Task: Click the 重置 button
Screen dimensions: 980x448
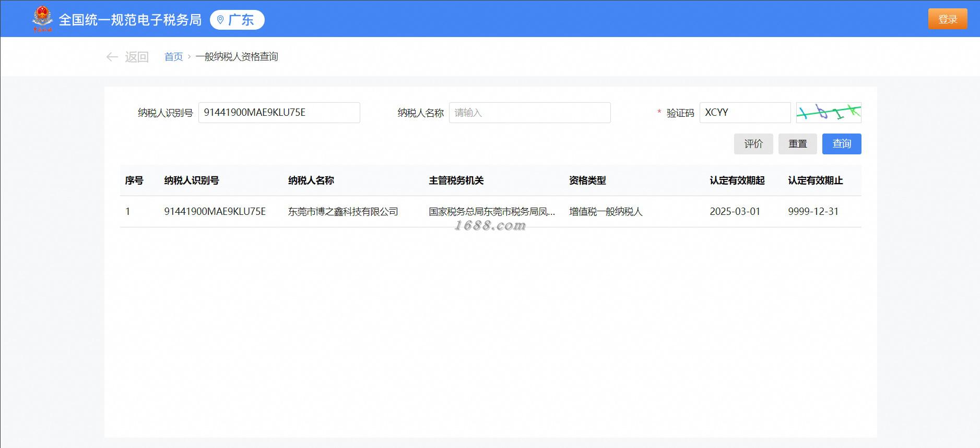Action: 798,144
